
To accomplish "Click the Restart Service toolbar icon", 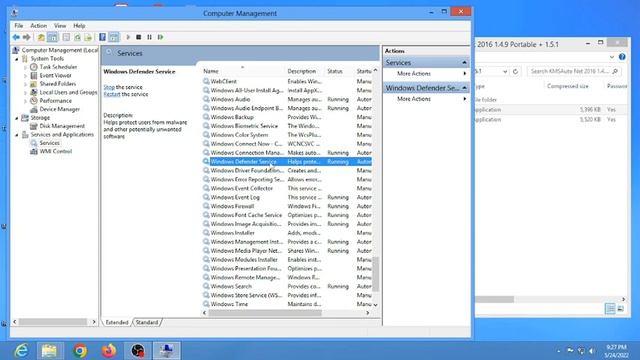I will point(160,37).
